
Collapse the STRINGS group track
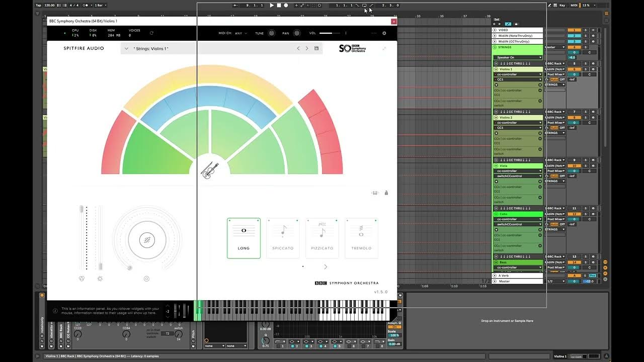(x=496, y=47)
